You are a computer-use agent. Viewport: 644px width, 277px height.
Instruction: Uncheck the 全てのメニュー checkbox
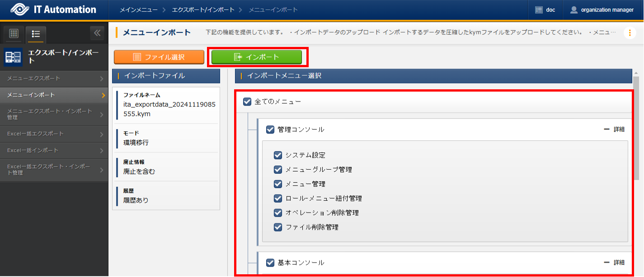pyautogui.click(x=247, y=102)
